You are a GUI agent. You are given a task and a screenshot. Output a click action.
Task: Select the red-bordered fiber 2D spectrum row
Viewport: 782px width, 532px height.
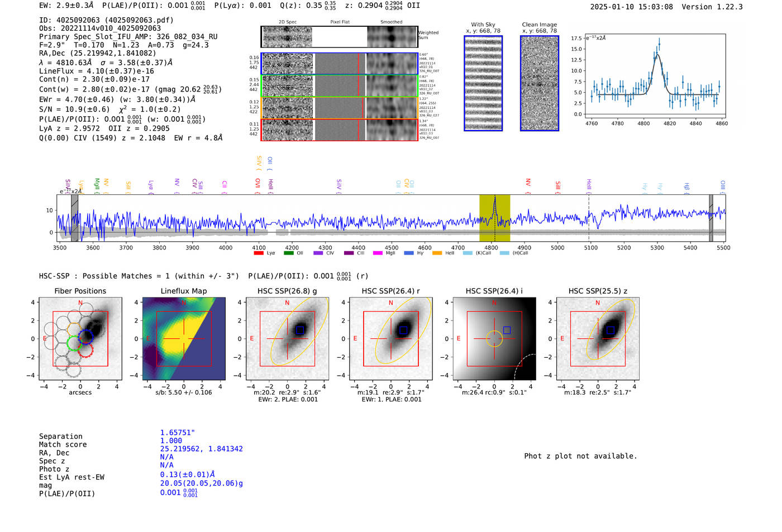pos(340,130)
